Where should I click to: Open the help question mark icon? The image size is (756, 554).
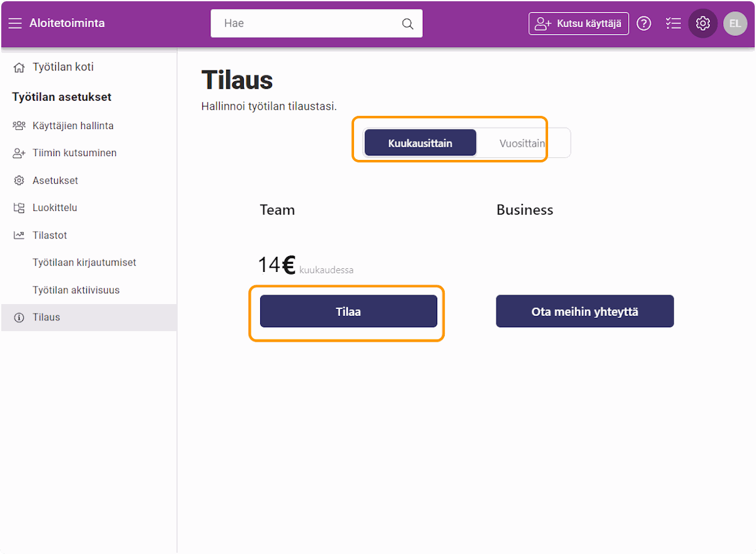pos(643,24)
